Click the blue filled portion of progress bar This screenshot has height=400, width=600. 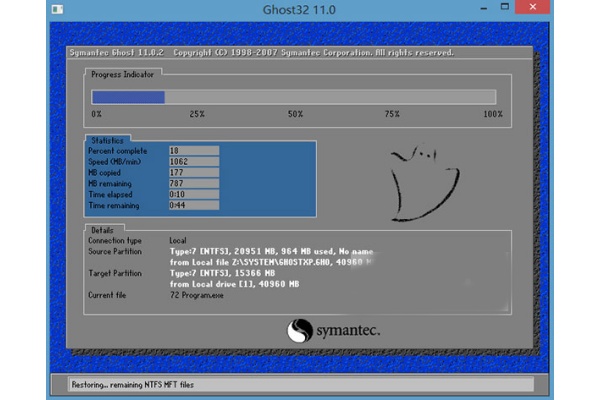128,97
